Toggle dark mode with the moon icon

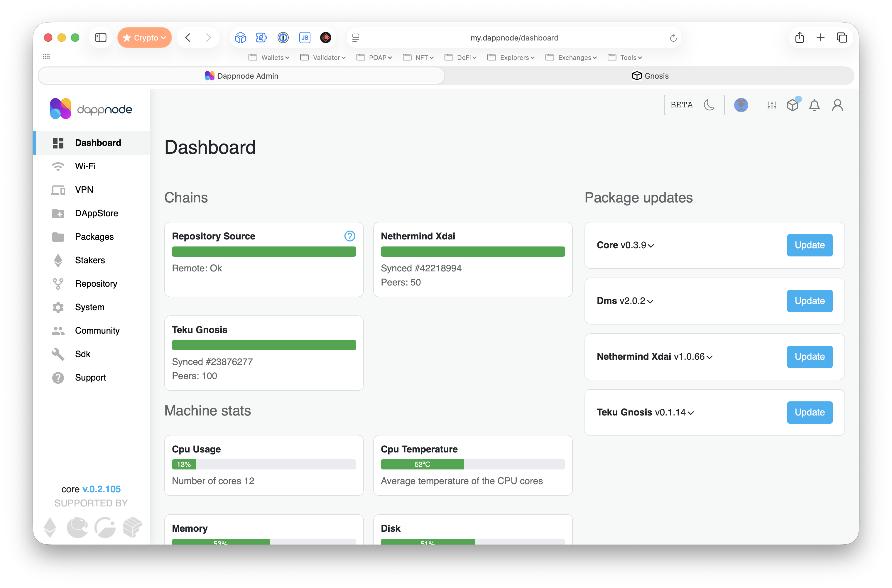pos(709,105)
